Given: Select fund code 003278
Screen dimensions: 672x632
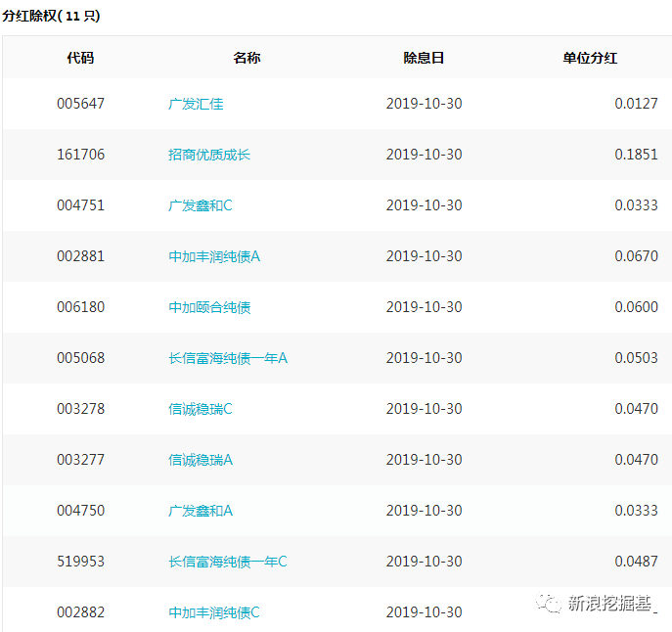Looking at the screenshot, I should click(x=80, y=409).
